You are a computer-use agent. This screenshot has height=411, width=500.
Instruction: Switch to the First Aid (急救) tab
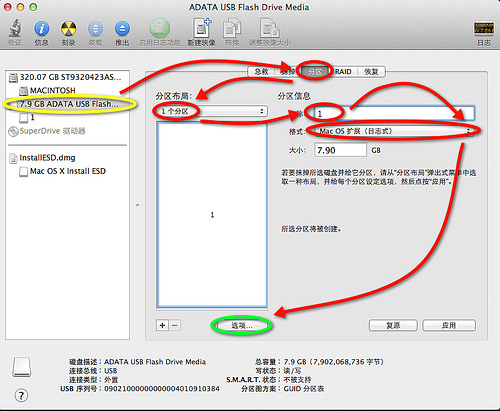(261, 72)
